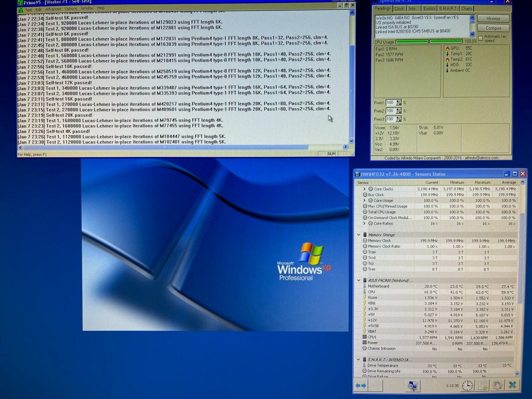The width and height of the screenshot is (532, 399).
Task: Click the SpeedFan log scroll-up arrow
Action: point(472,18)
